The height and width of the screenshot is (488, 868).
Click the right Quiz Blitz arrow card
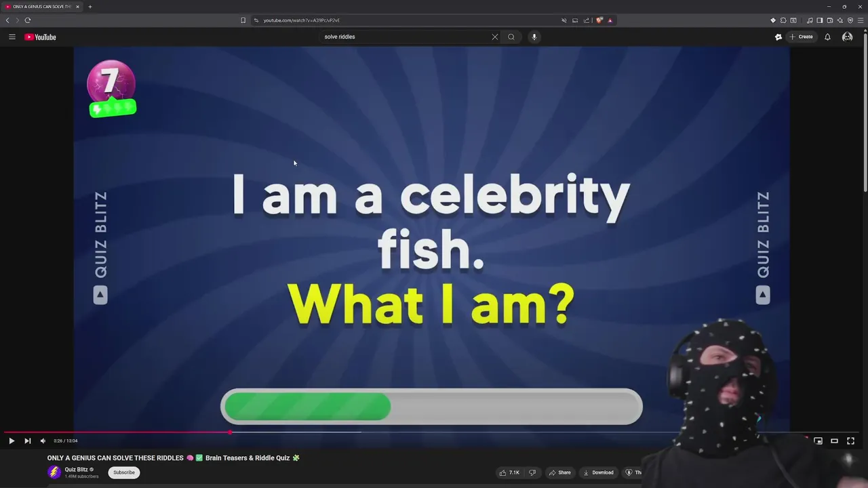point(763,295)
